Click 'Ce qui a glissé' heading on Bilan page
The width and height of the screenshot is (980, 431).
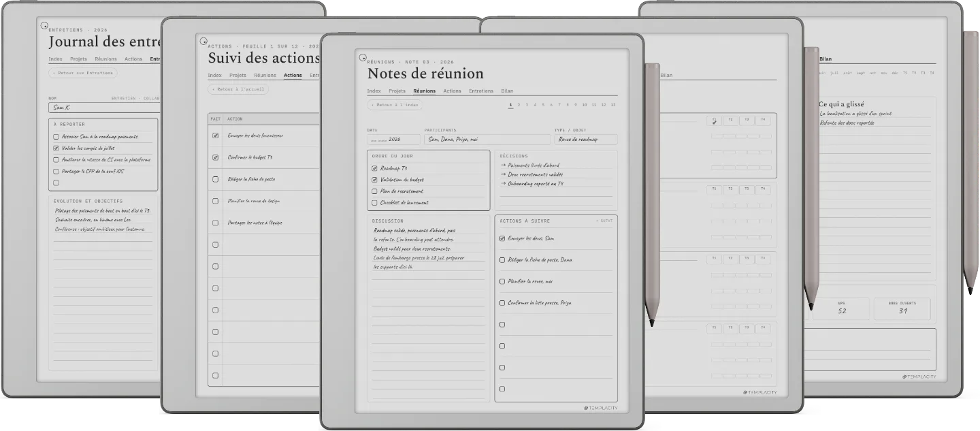(841, 104)
